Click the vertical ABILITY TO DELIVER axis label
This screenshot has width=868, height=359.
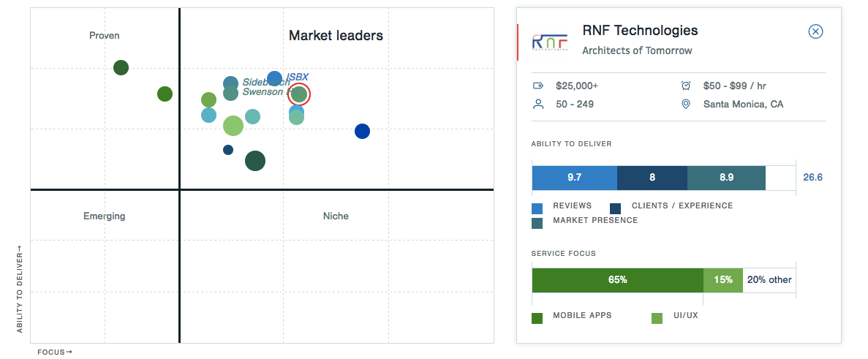(20, 290)
